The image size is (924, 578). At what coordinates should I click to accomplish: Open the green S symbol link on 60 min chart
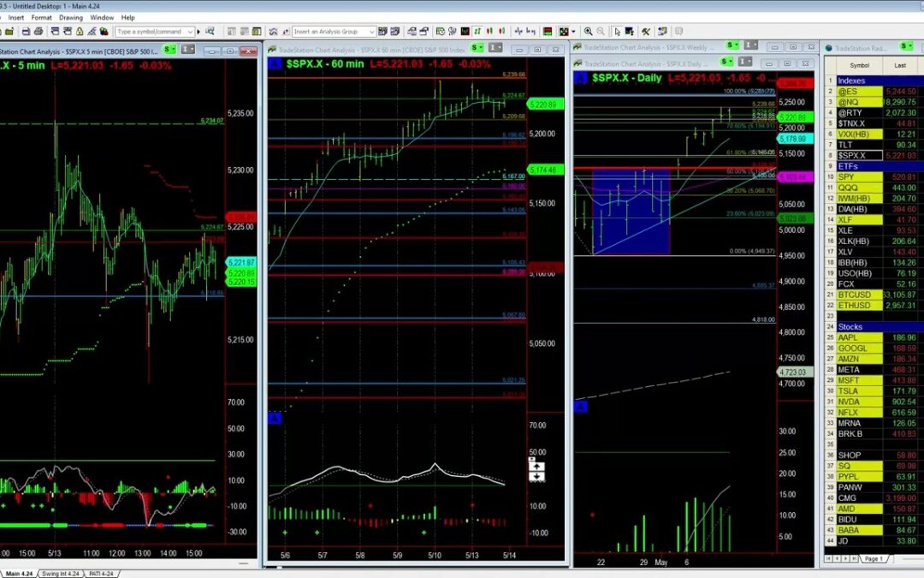tap(477, 48)
